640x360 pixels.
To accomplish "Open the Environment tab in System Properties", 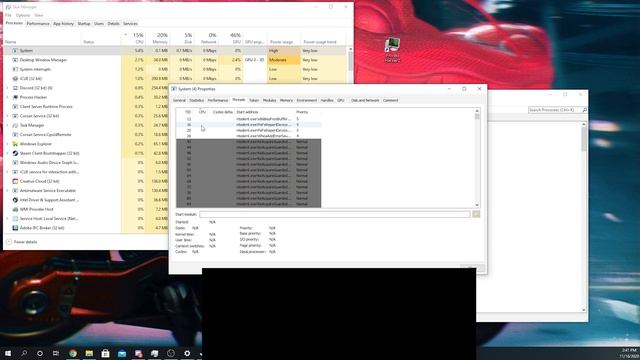I will pos(307,100).
